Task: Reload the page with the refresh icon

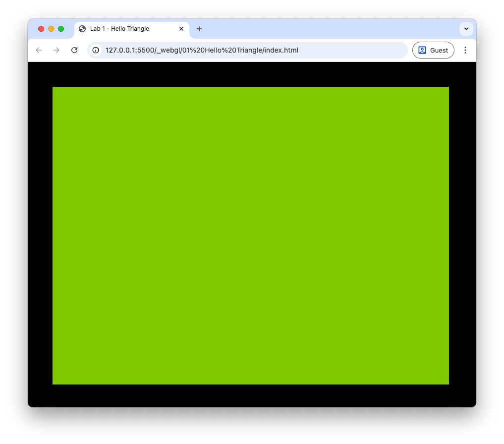Action: (x=74, y=50)
